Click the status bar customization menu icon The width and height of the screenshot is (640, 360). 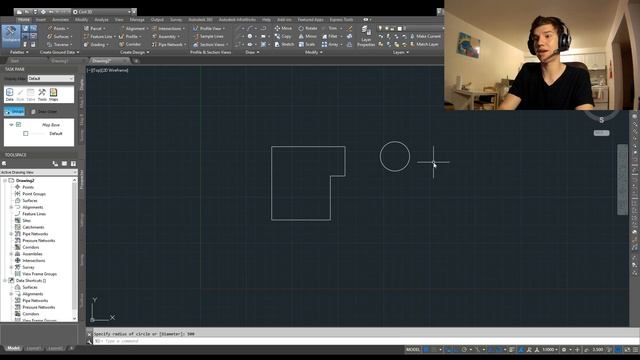pos(636,350)
